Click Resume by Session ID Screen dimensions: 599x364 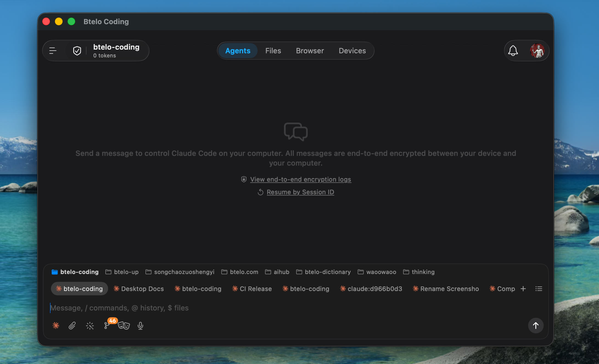[300, 192]
